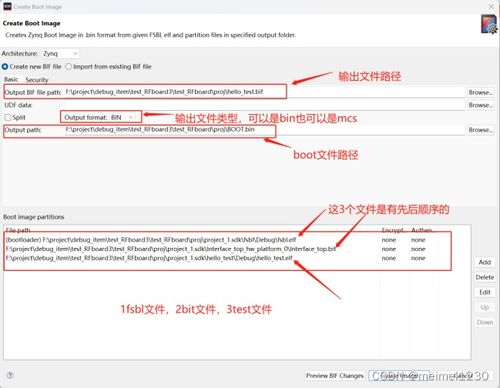Screen dimensions: 500x388
Task: Click the UDF data input field
Action: (x=250, y=105)
